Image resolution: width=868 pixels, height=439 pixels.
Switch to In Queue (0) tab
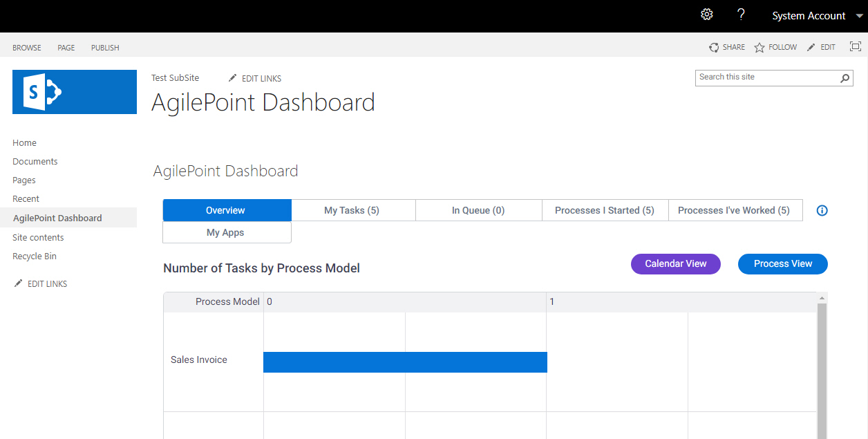click(x=478, y=210)
